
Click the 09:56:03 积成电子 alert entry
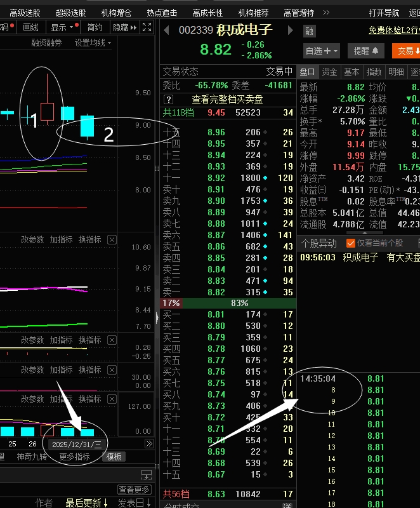coord(359,258)
